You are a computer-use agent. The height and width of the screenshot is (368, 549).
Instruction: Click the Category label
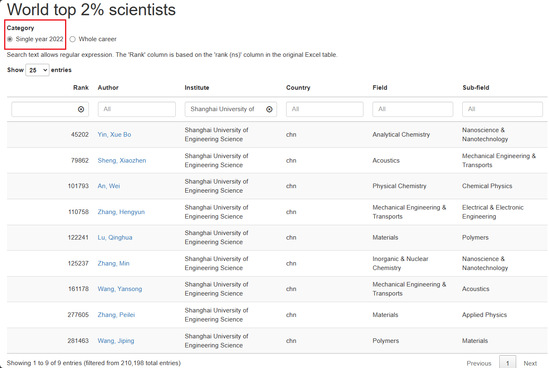pos(20,28)
